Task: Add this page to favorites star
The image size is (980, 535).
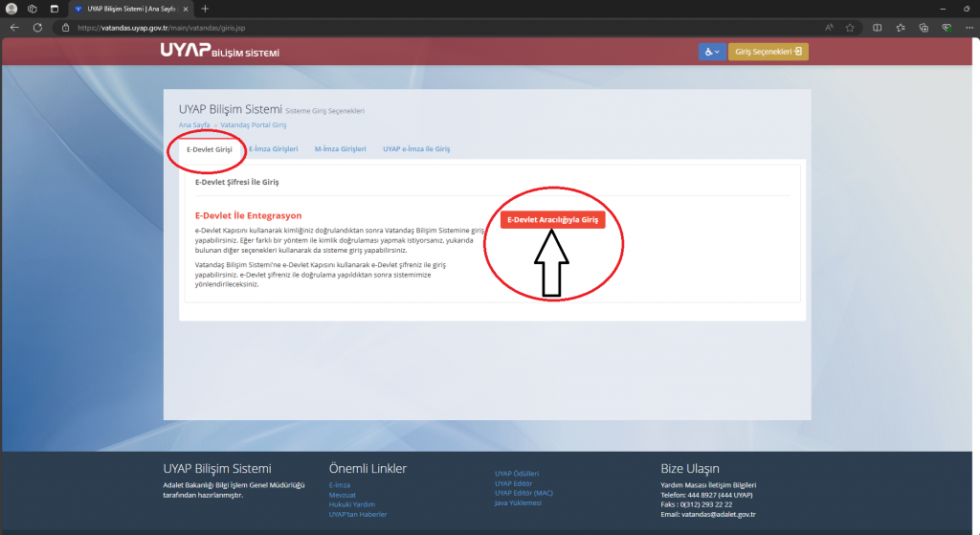Action: (x=850, y=28)
